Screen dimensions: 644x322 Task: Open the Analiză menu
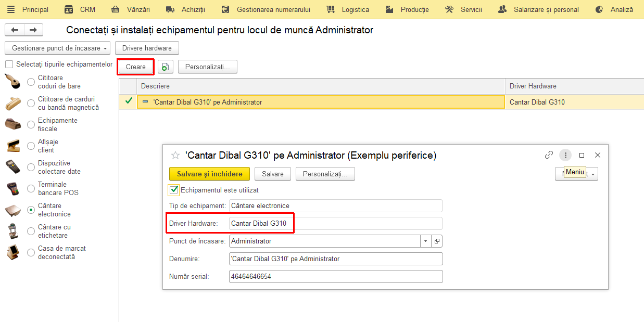tap(622, 9)
